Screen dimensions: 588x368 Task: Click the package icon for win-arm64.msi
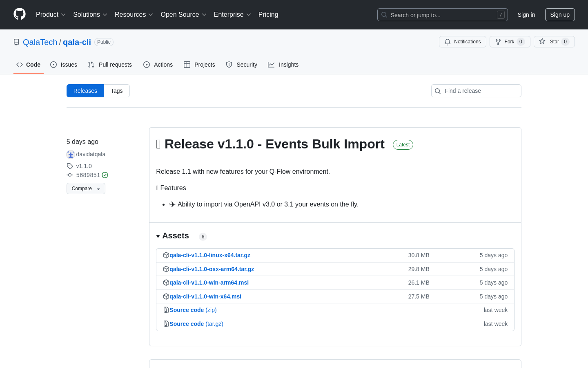point(166,283)
